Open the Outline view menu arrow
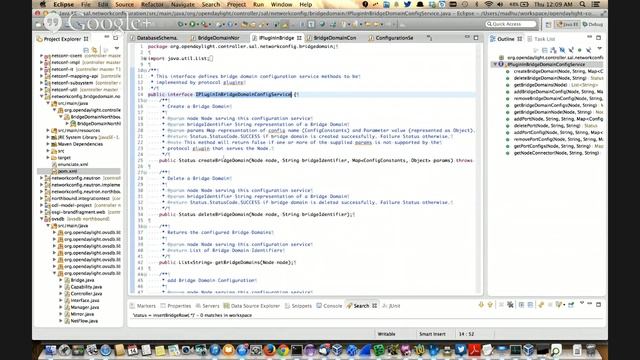The width and height of the screenshot is (640, 360). pyautogui.click(x=600, y=49)
